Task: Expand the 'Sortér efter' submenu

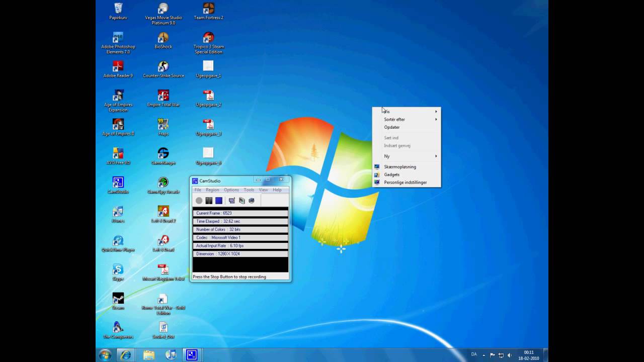Action: [x=407, y=120]
